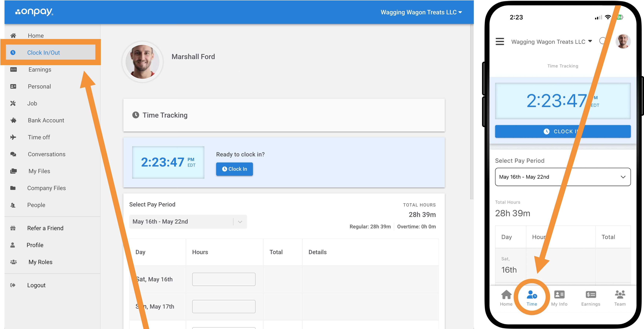The height and width of the screenshot is (329, 644).
Task: Open Bank Account in the sidebar
Action: [x=46, y=120]
